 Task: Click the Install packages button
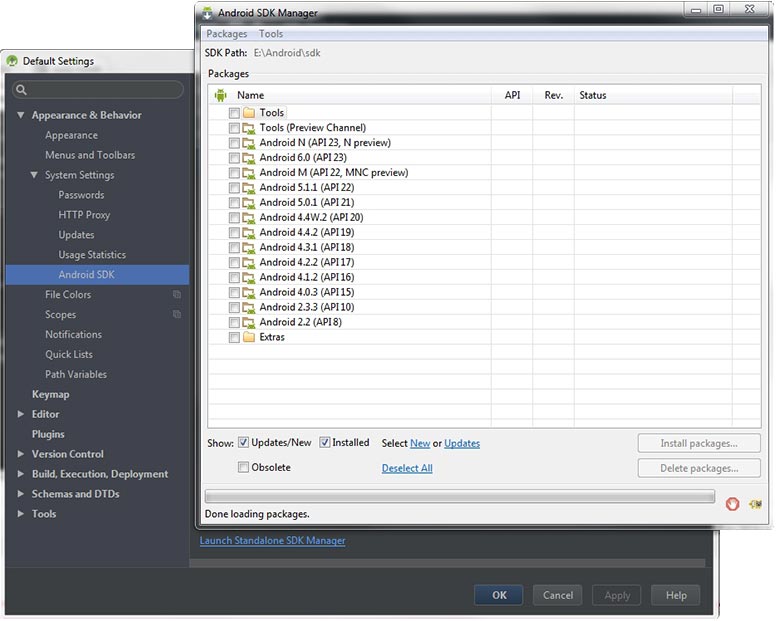tap(699, 443)
